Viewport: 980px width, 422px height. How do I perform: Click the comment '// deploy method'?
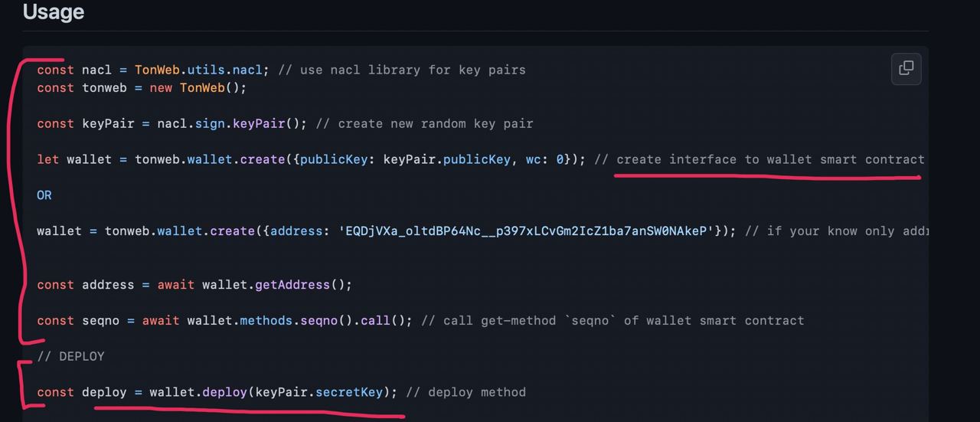[x=465, y=392]
